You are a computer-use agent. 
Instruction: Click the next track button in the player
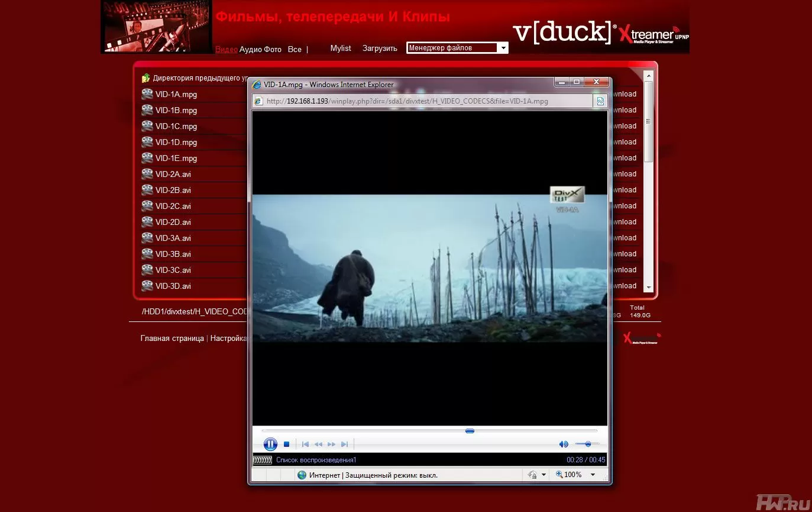click(x=345, y=444)
